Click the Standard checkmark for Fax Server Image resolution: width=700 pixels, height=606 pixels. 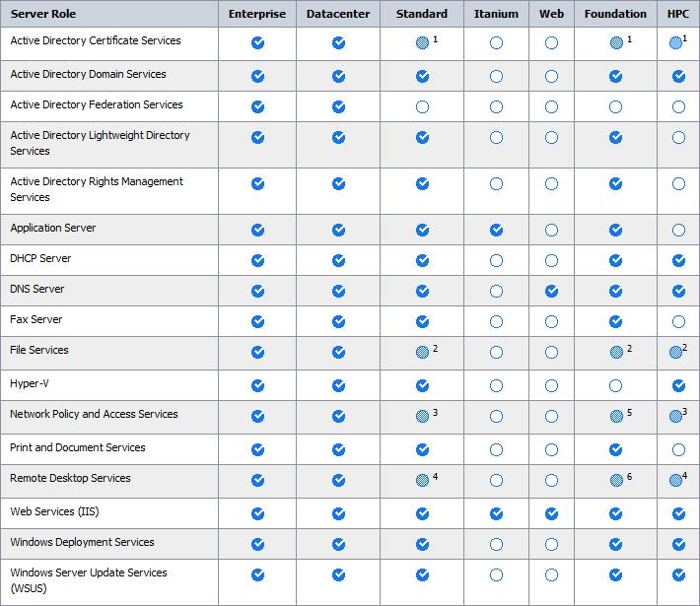click(422, 322)
